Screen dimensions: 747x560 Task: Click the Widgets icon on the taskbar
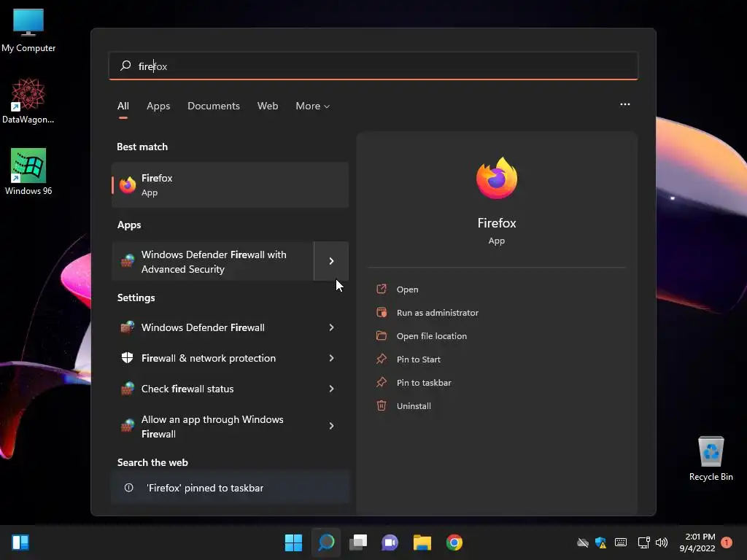20,542
